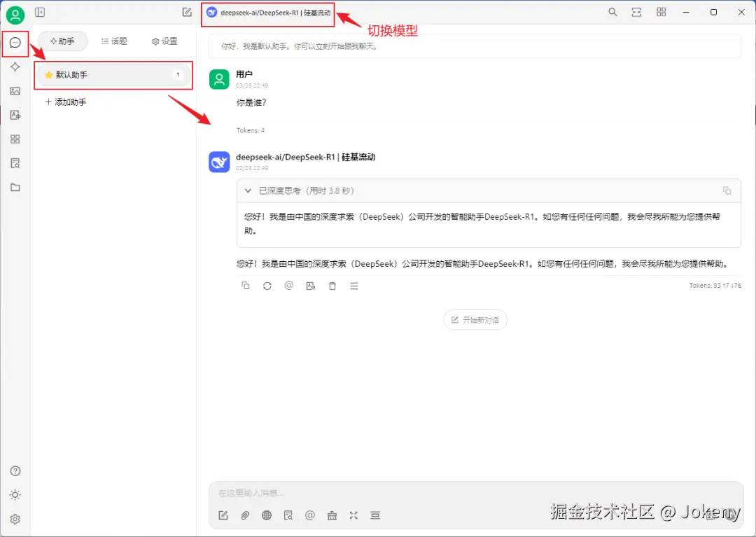Click 开始新对话 button
756x537 pixels.
pos(475,320)
